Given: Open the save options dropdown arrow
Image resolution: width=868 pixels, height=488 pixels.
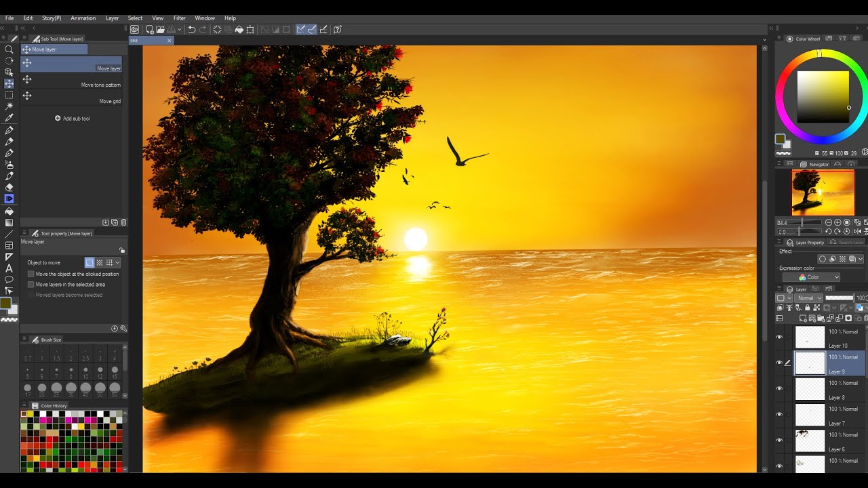Looking at the screenshot, I should pyautogui.click(x=180, y=29).
